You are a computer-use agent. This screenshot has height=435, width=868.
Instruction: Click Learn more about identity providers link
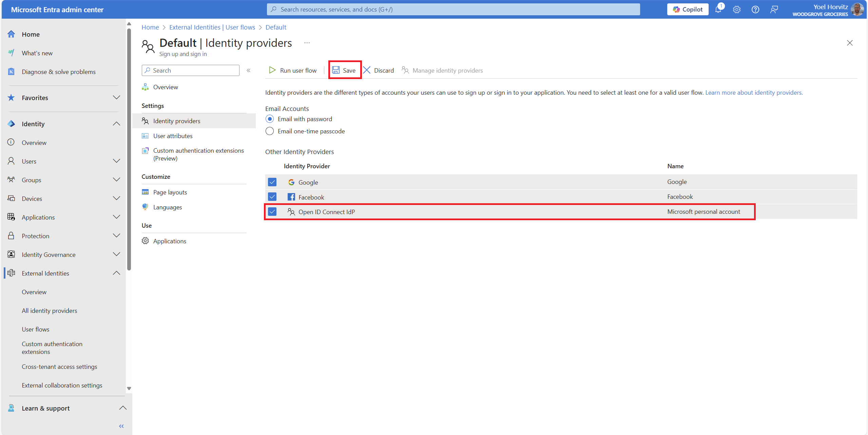point(754,93)
